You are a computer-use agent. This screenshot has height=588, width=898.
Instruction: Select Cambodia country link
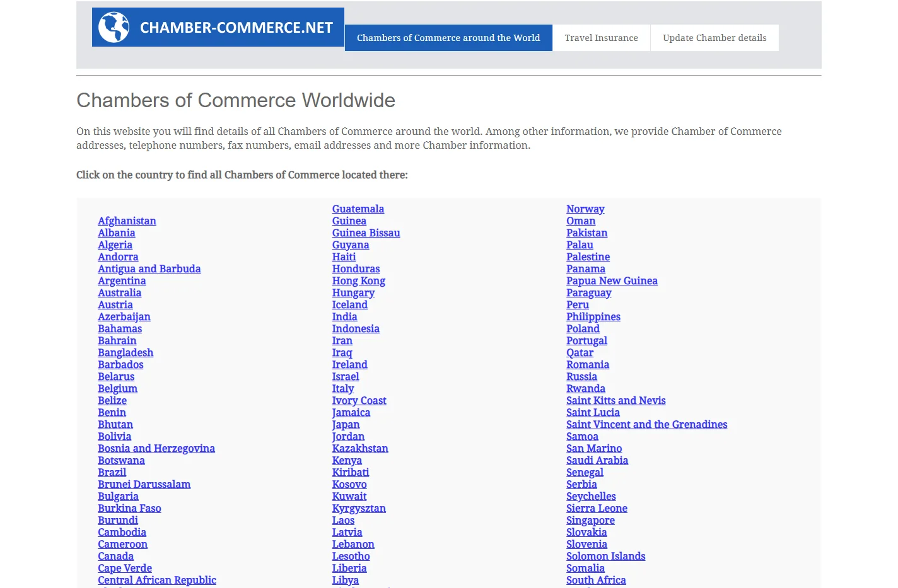122,532
